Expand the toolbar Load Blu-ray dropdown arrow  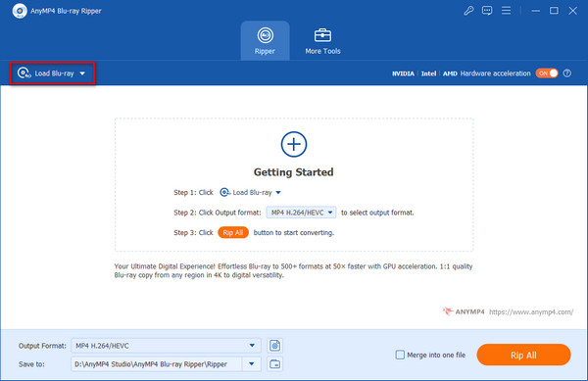[x=82, y=73]
